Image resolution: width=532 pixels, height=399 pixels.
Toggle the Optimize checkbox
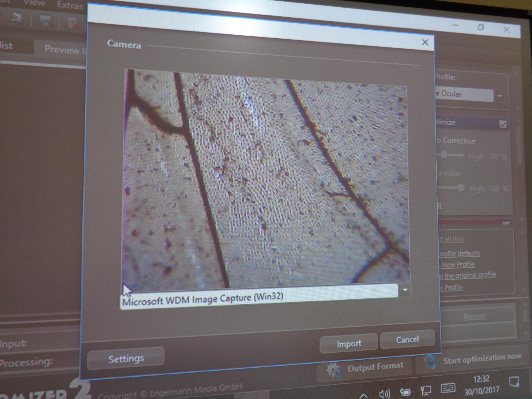(x=503, y=124)
